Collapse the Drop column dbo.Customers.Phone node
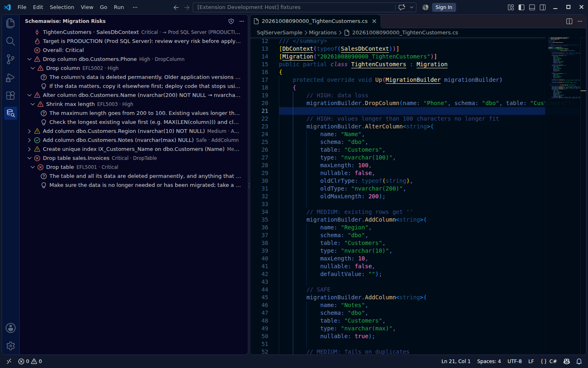Screen dimensions: 588x368 [29, 59]
